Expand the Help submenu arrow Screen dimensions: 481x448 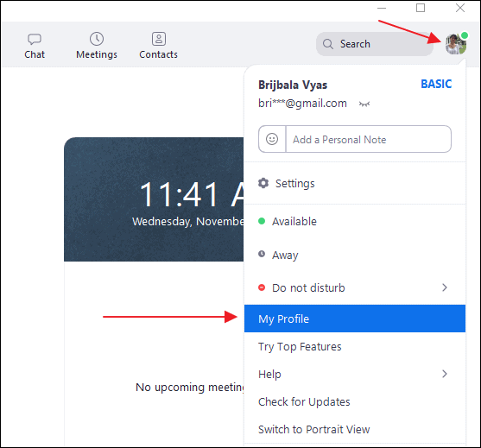coord(445,374)
